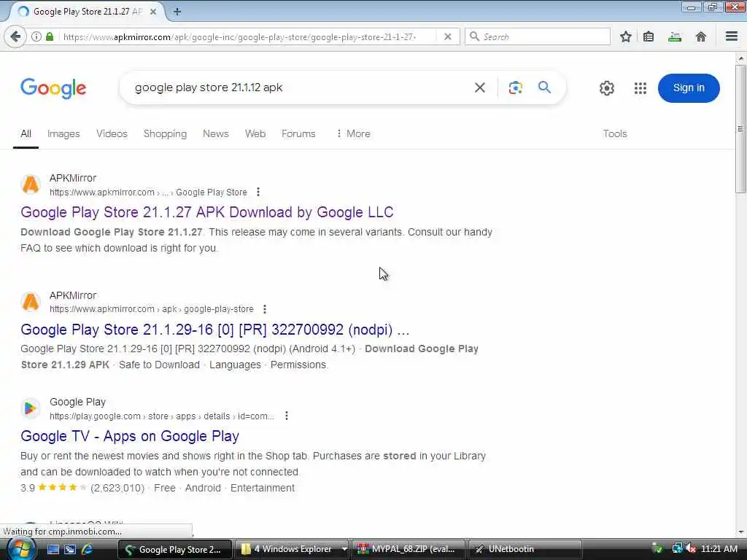
Task: Switch to Web results tab
Action: point(255,134)
